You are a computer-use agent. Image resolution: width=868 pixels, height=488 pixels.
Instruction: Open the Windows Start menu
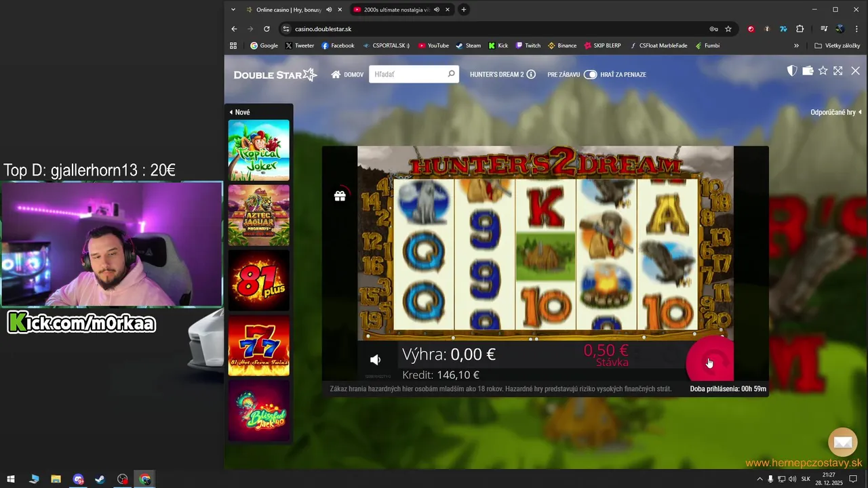point(11,479)
